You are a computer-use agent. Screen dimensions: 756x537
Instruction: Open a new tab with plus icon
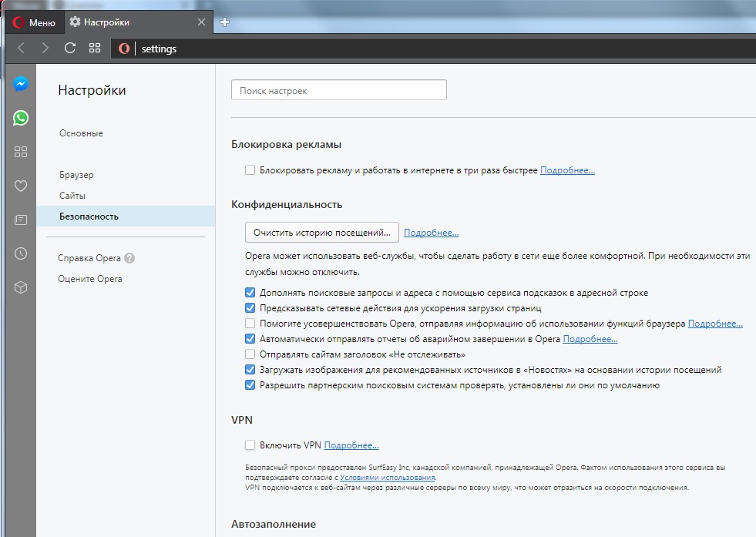[224, 22]
